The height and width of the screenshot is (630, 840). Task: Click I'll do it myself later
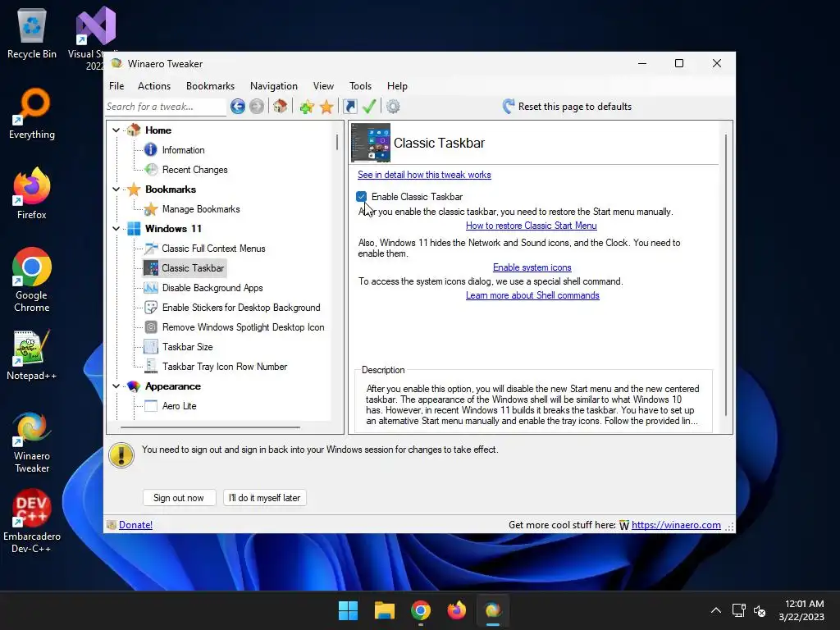point(265,498)
